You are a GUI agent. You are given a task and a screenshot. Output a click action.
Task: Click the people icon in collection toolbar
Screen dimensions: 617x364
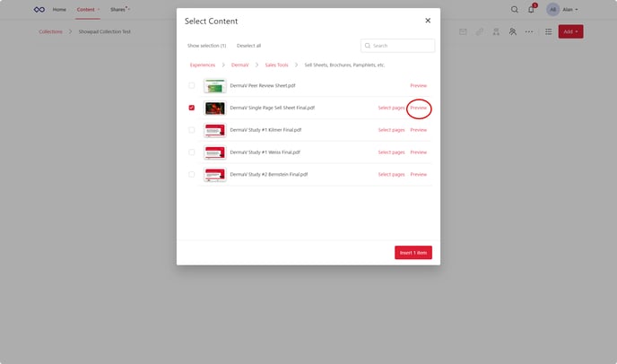(512, 31)
